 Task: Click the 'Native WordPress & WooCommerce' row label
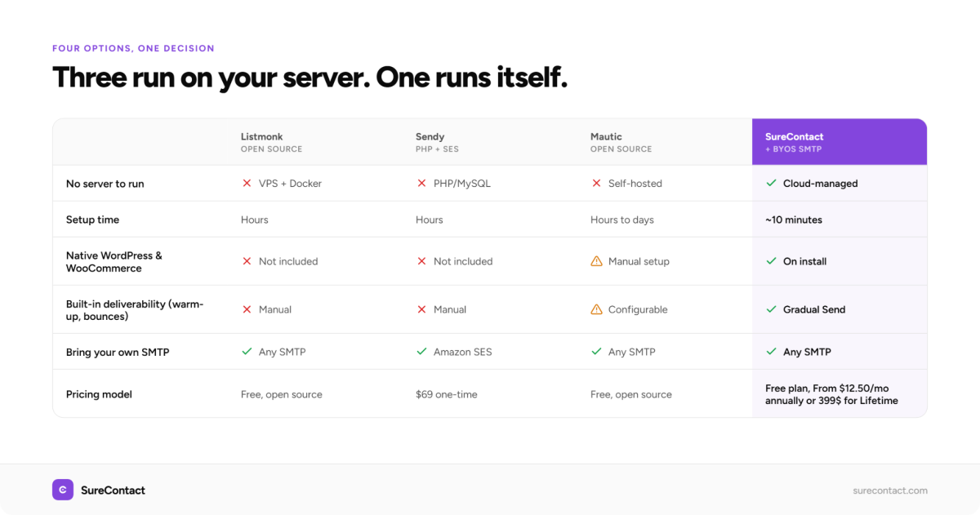click(114, 261)
